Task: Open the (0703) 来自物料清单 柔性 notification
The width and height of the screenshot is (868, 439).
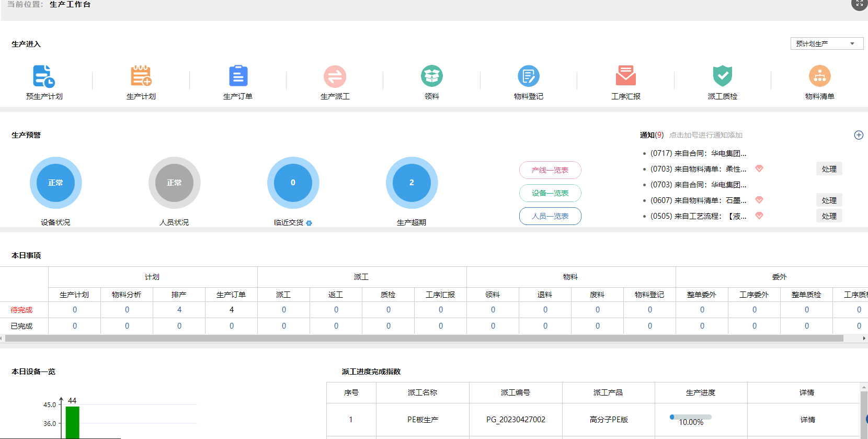Action: click(698, 169)
